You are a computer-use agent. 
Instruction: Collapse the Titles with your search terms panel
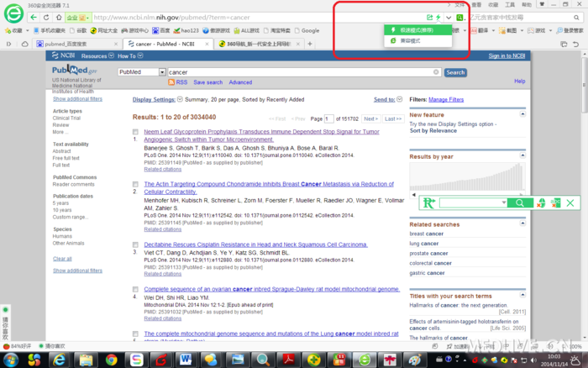522,295
